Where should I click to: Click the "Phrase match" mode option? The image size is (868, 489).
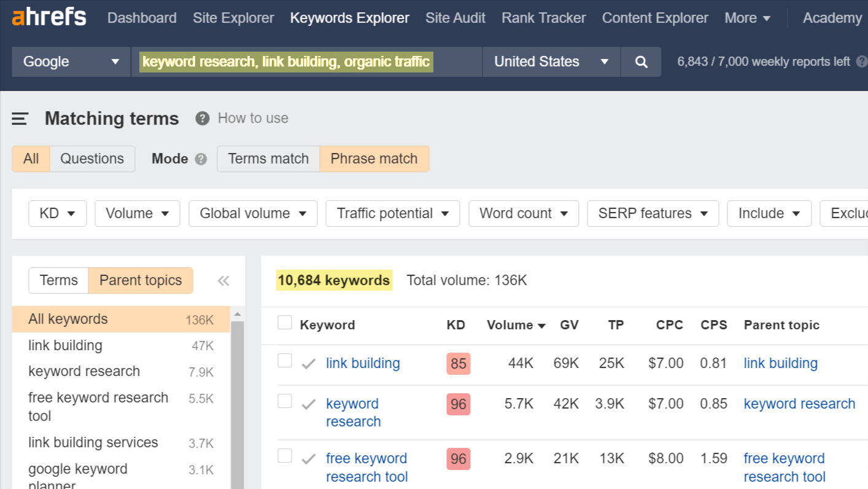[374, 158]
